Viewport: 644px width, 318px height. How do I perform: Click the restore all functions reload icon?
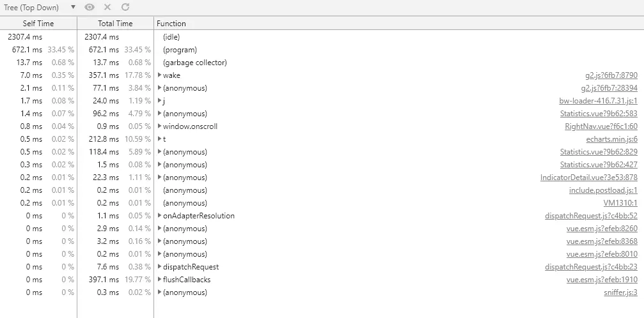click(126, 7)
